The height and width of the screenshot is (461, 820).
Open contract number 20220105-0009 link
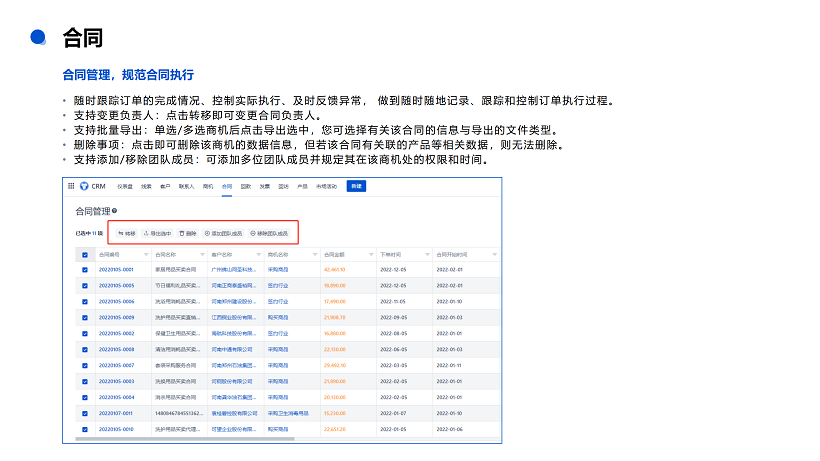pyautogui.click(x=116, y=318)
